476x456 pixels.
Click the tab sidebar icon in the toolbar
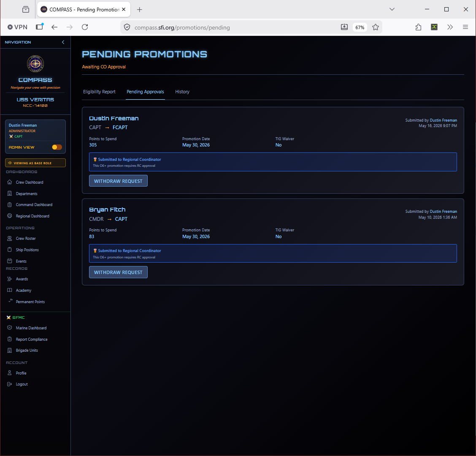tap(40, 27)
